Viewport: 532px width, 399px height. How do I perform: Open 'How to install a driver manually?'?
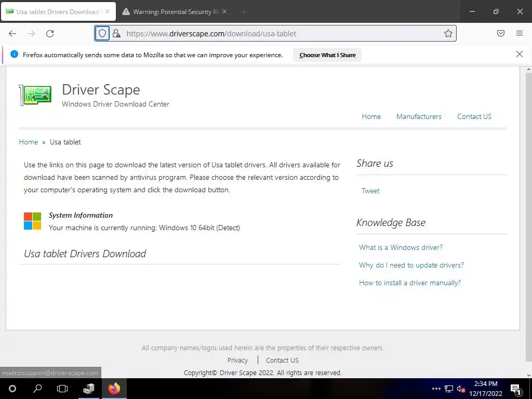410,283
